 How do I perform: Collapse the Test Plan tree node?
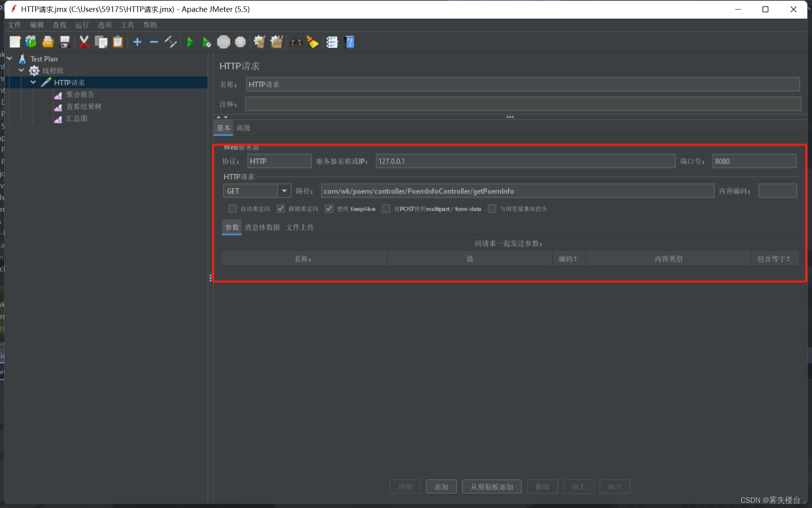[10, 58]
